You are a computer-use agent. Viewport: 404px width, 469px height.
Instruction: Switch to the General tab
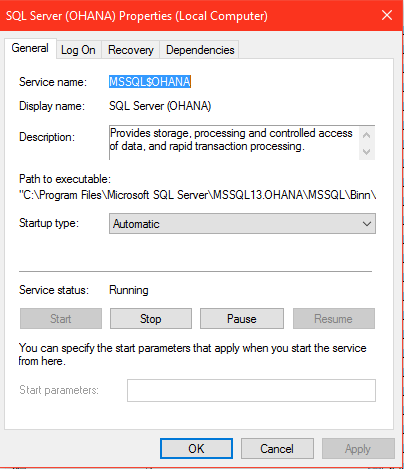coord(30,48)
